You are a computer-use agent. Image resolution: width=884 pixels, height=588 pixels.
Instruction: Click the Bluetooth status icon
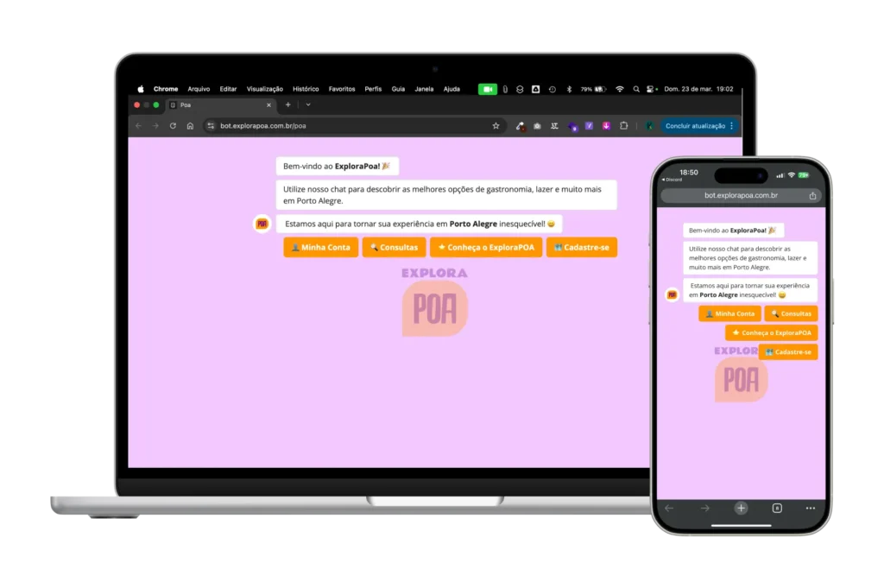click(569, 89)
